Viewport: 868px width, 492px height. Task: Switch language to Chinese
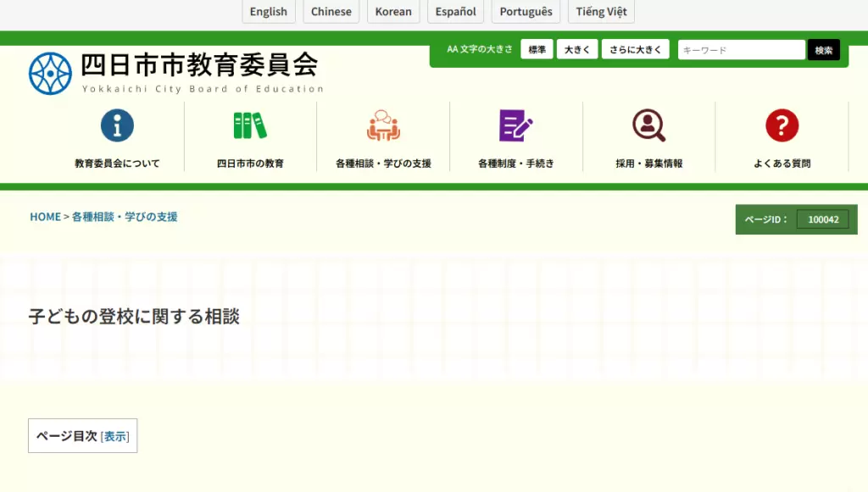[331, 12]
